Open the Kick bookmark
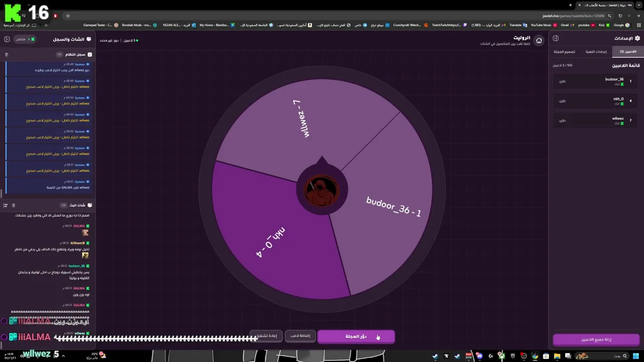The image size is (644, 362). [x=604, y=25]
